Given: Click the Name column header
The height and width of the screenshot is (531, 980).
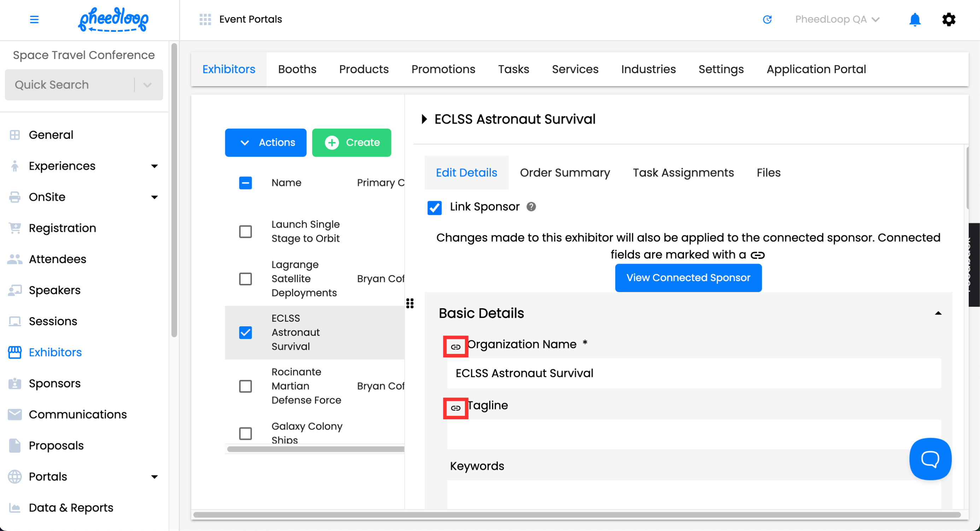Looking at the screenshot, I should 286,183.
